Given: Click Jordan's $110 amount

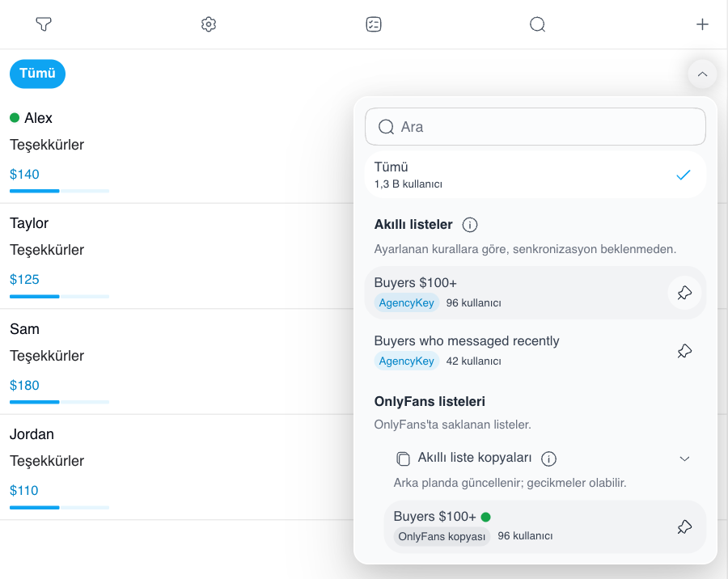Looking at the screenshot, I should tap(23, 491).
